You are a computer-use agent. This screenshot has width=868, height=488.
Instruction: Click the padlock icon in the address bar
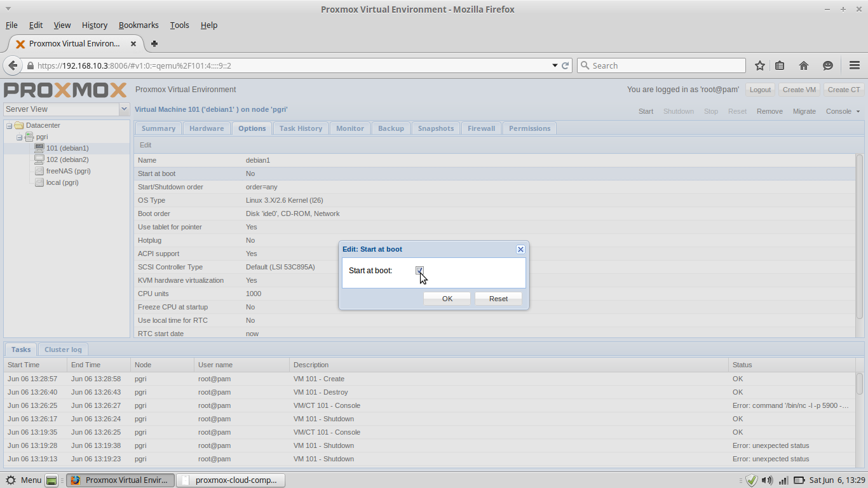[x=30, y=65]
